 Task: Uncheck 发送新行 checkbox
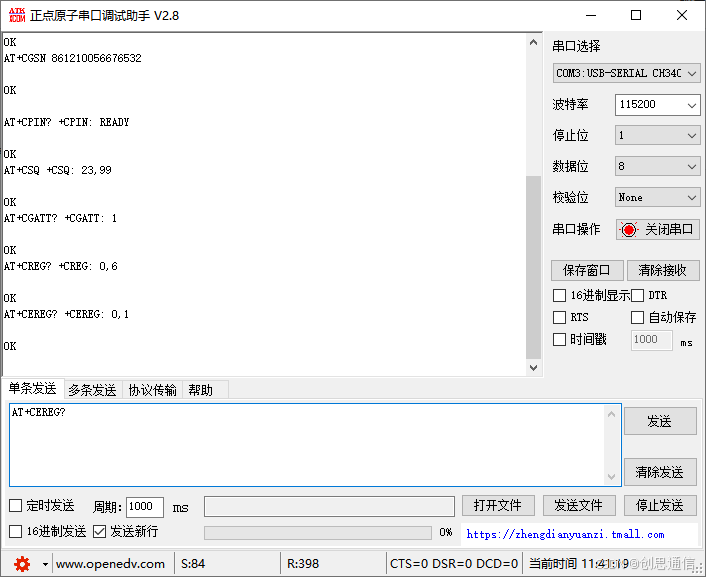pos(99,532)
